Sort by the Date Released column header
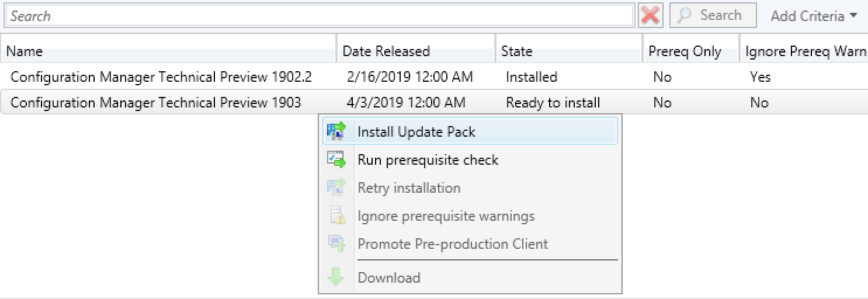Screen dimensions: 868x299 (416, 51)
